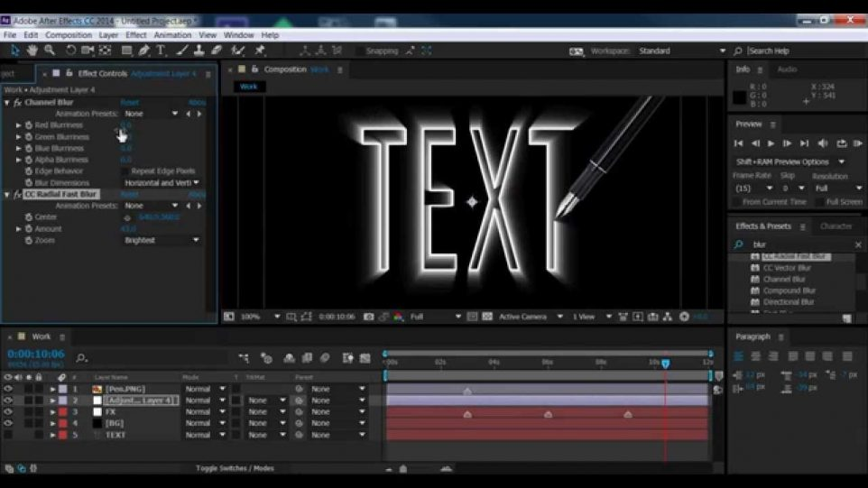Select the Pen tool
The width and height of the screenshot is (868, 488).
click(x=144, y=51)
